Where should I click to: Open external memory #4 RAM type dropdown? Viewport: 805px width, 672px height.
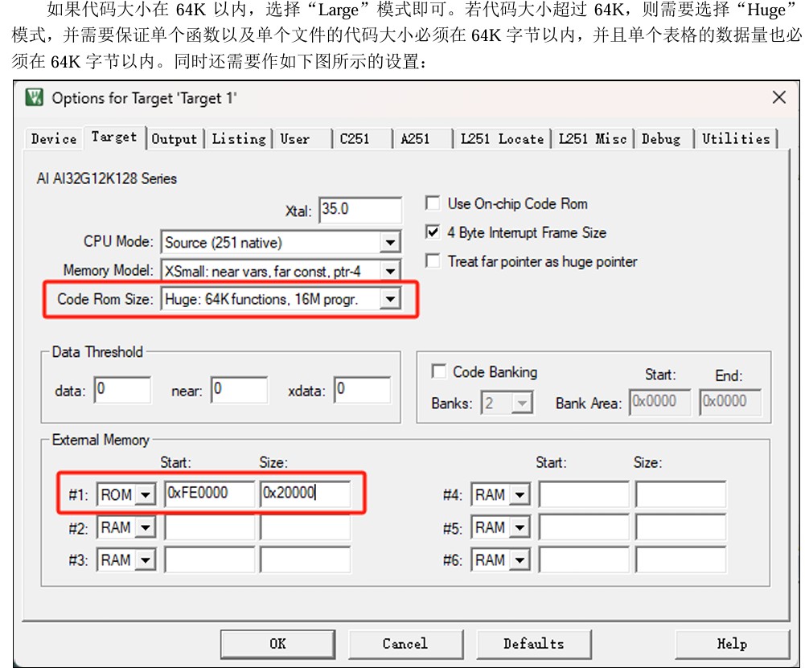520,495
